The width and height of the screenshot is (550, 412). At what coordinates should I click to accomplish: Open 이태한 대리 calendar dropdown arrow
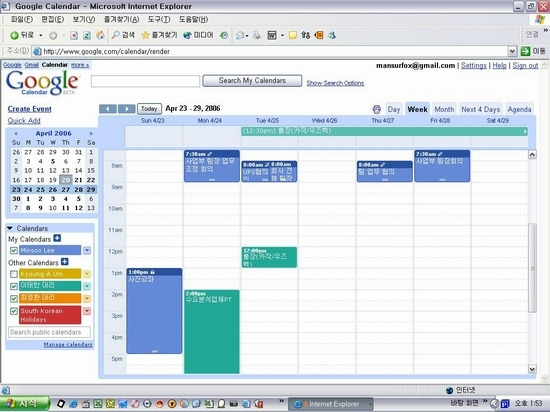[x=87, y=286]
